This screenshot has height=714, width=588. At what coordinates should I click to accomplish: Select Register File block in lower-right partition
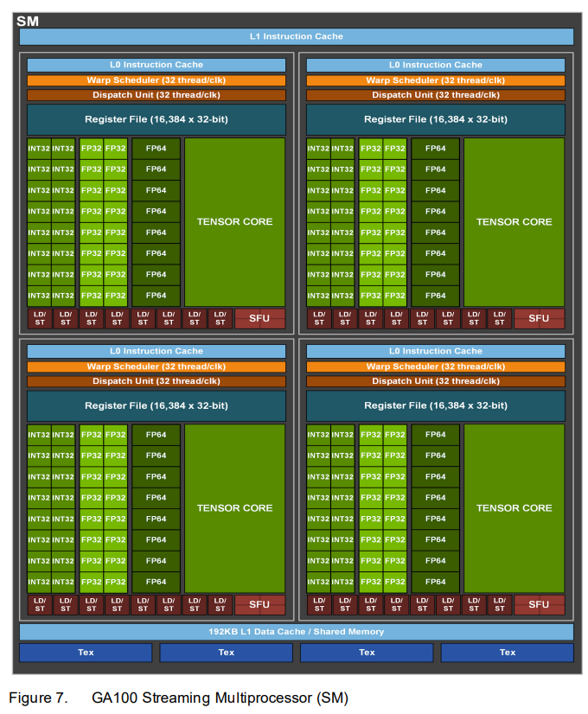tap(436, 405)
